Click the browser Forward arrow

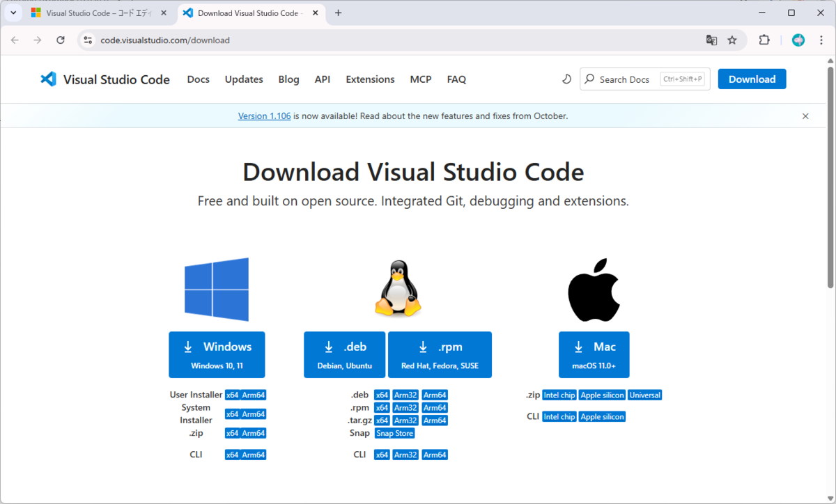click(x=38, y=40)
